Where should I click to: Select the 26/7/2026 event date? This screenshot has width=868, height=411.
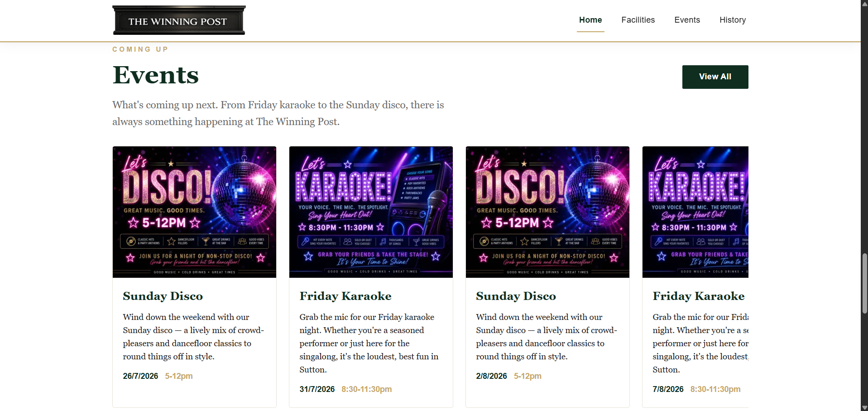[140, 376]
